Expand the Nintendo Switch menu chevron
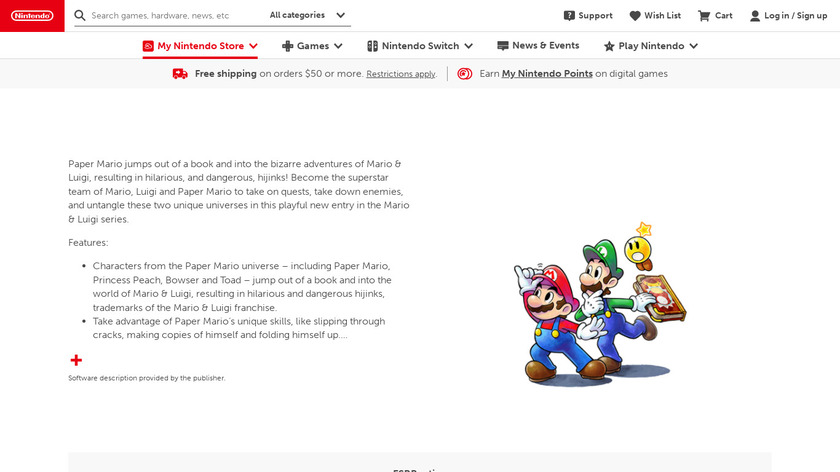Viewport: 840px width, 472px height. 468,46
